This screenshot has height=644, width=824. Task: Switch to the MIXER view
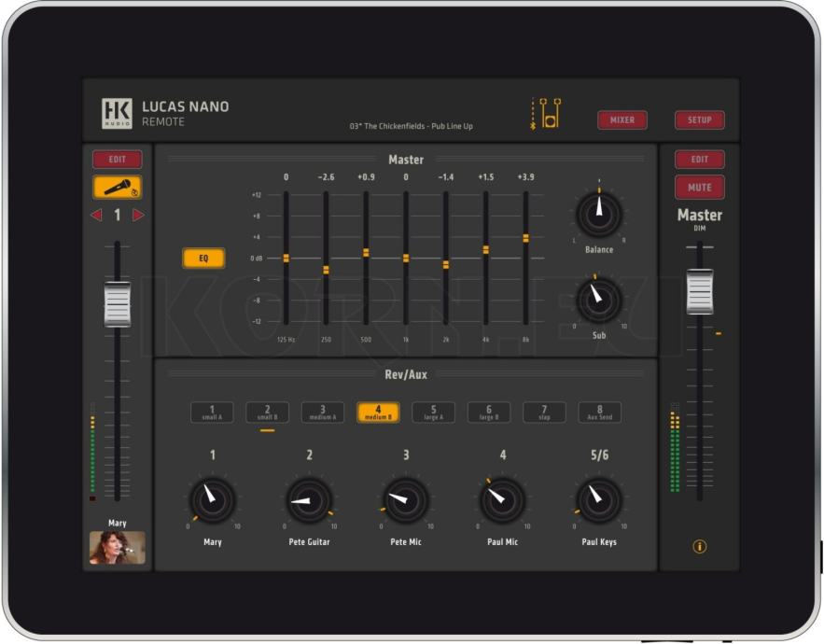[621, 120]
